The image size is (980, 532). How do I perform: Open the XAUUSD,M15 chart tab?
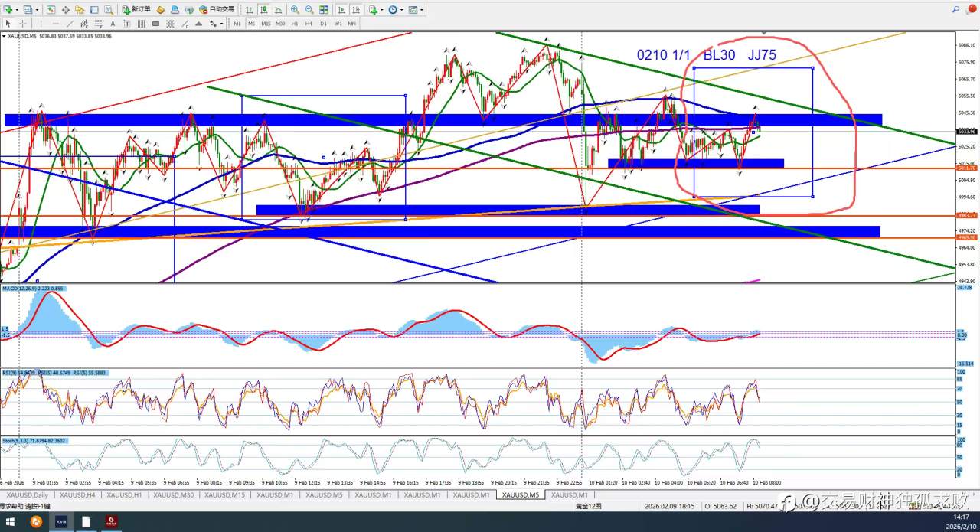click(x=224, y=494)
